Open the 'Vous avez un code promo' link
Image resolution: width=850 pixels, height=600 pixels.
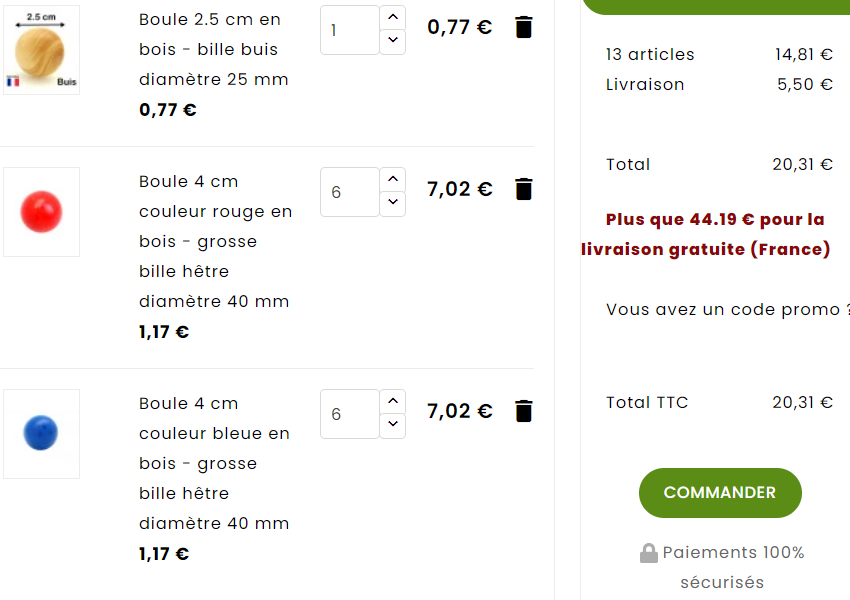727,309
